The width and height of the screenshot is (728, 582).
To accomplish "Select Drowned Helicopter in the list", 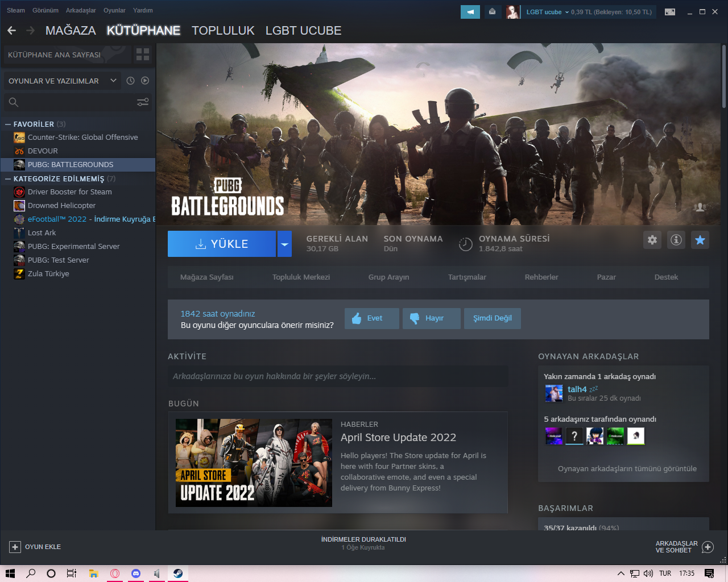I will click(x=78, y=206).
